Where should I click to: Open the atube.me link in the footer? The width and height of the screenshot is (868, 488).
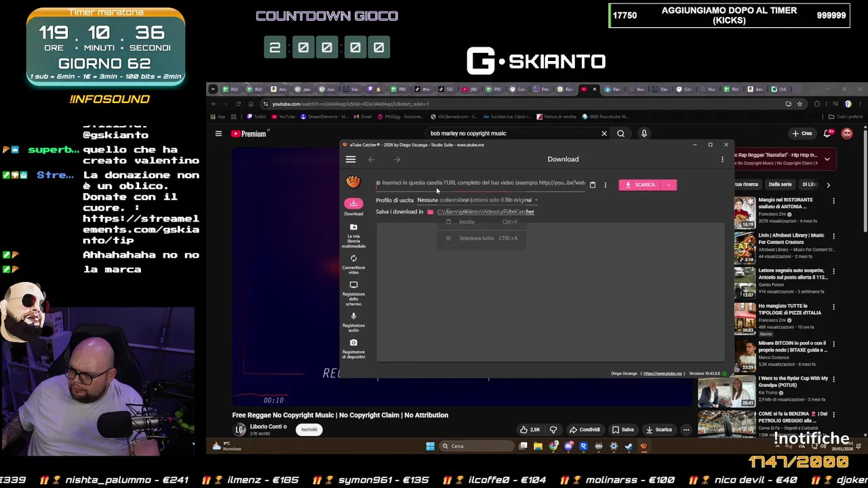pos(663,373)
